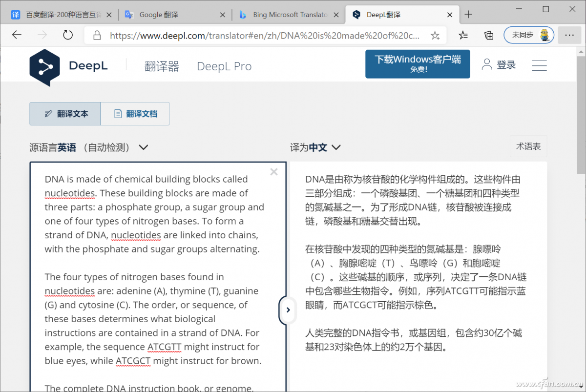Image resolution: width=586 pixels, height=392 pixels.
Task: Select the 翻译文本 tab
Action: [65, 114]
